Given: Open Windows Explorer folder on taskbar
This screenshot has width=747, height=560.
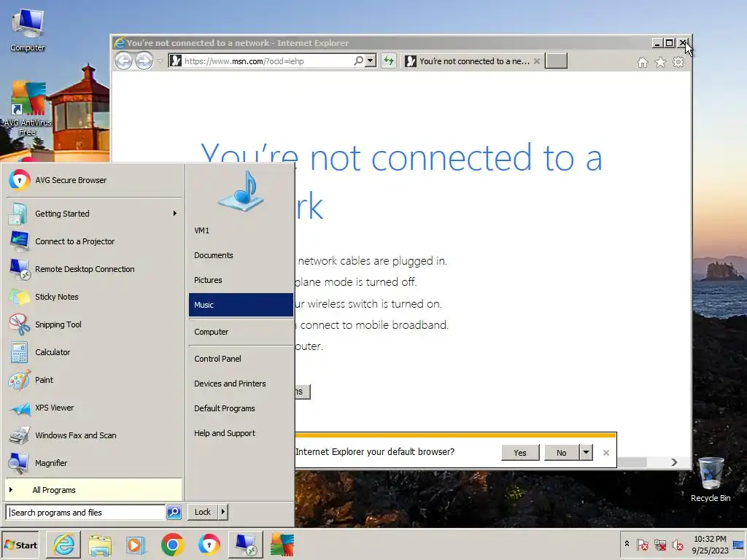Looking at the screenshot, I should pos(99,545).
